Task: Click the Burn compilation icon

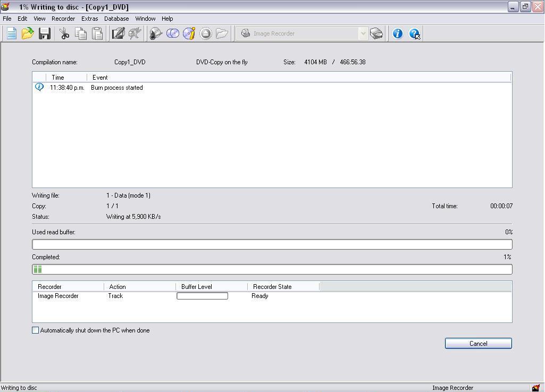Action: [x=155, y=33]
